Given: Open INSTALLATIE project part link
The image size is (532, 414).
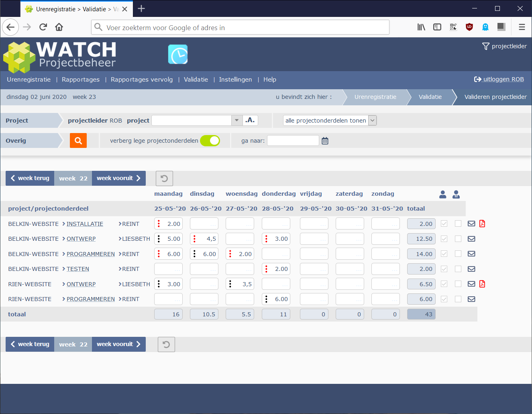Looking at the screenshot, I should pos(85,224).
